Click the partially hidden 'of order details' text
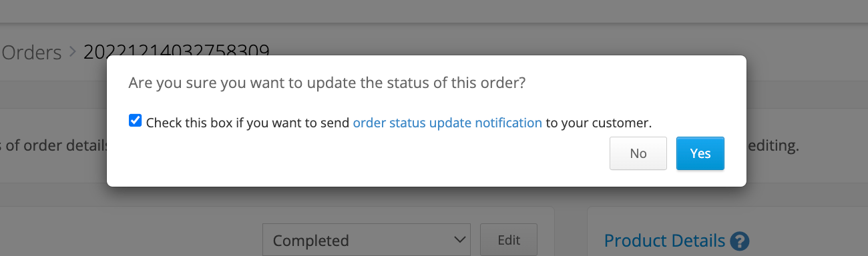 pyautogui.click(x=57, y=145)
